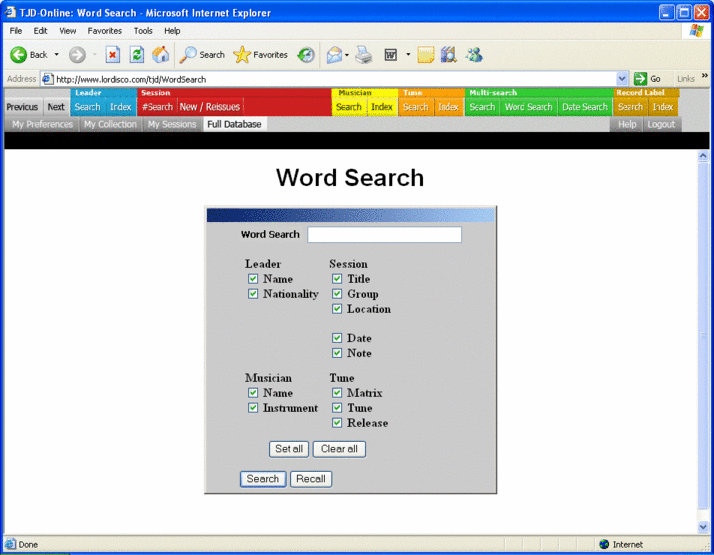714x555 pixels.
Task: Uncheck Session Group checkbox
Action: click(337, 294)
